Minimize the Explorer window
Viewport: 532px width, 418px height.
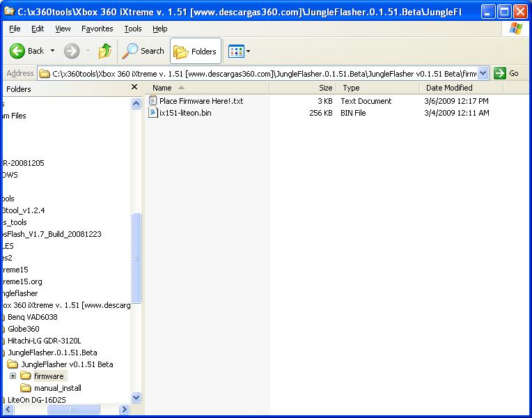(x=487, y=13)
